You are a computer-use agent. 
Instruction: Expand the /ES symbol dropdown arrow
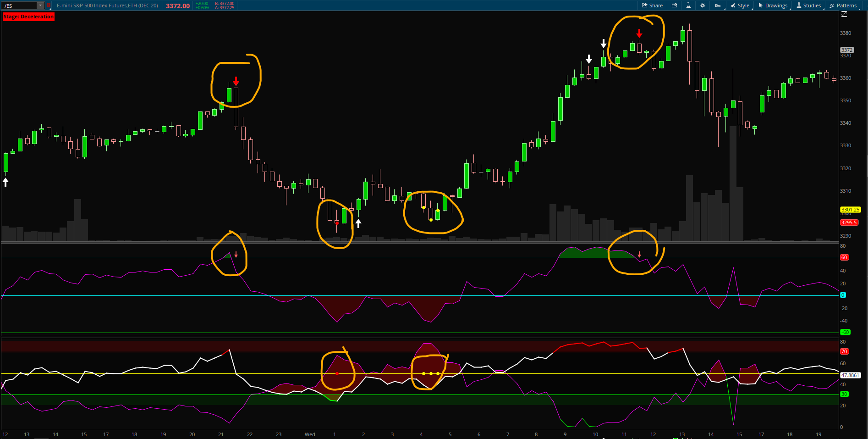tap(40, 6)
